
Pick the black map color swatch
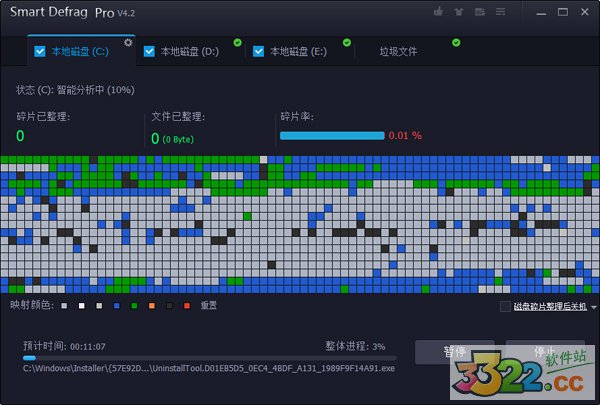click(x=170, y=305)
